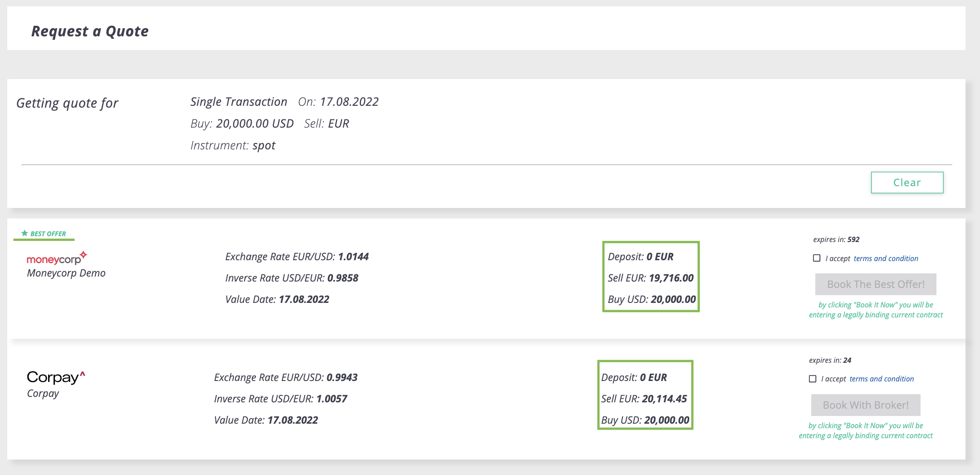
Task: Open the Corpay terms and condition link
Action: (882, 379)
